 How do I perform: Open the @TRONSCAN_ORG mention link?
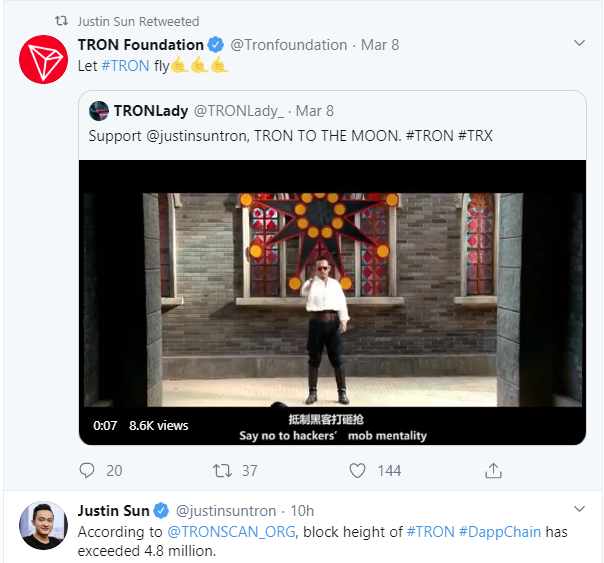[231, 531]
